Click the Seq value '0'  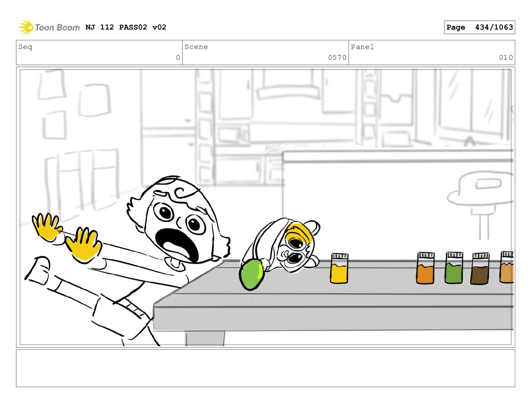click(x=178, y=57)
